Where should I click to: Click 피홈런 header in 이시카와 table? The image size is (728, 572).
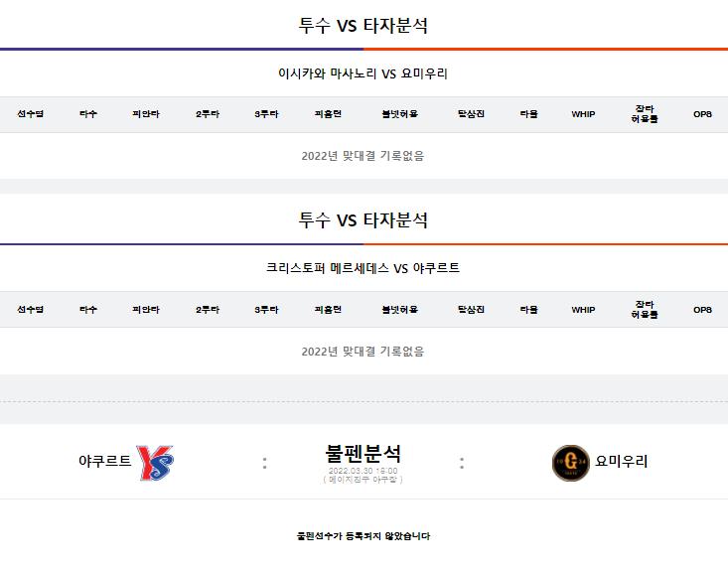pyautogui.click(x=329, y=114)
